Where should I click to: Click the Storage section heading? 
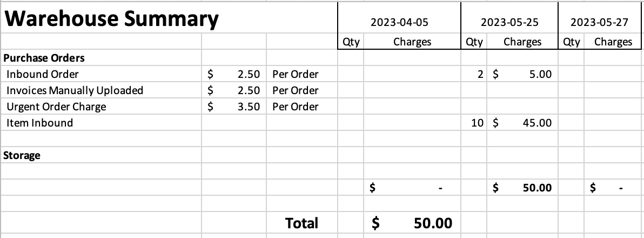22,155
